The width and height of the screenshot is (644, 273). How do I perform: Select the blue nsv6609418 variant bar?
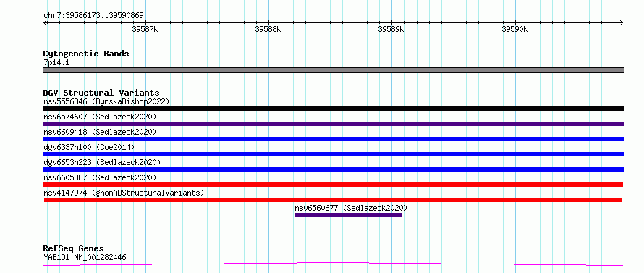pos(333,139)
